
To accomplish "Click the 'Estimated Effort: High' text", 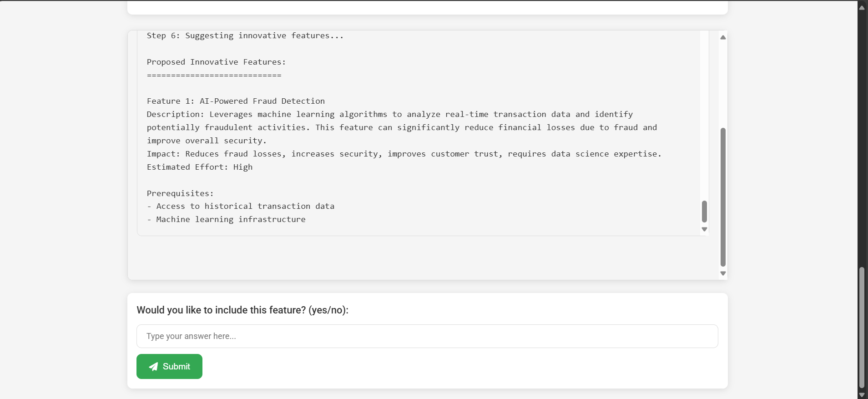I will [199, 167].
